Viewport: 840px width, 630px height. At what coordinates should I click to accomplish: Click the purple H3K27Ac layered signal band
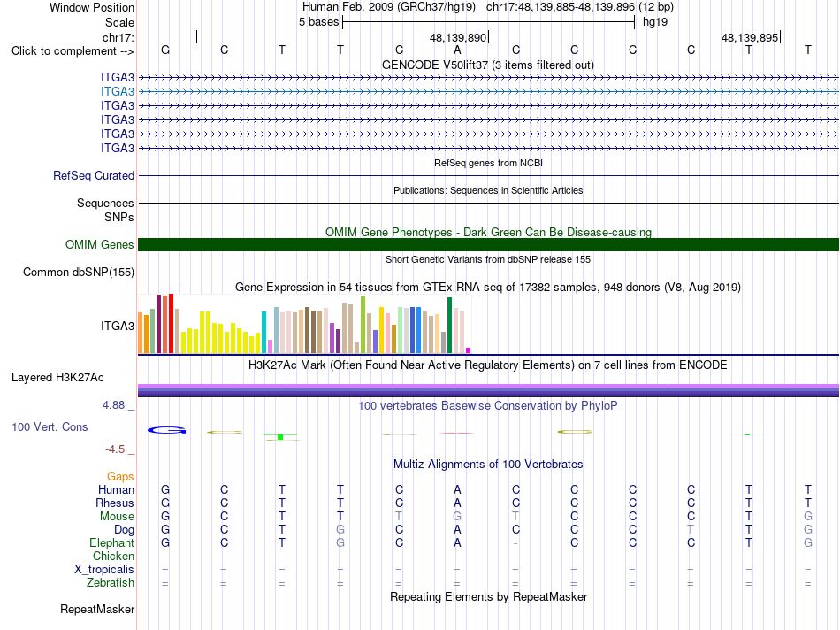click(x=488, y=390)
